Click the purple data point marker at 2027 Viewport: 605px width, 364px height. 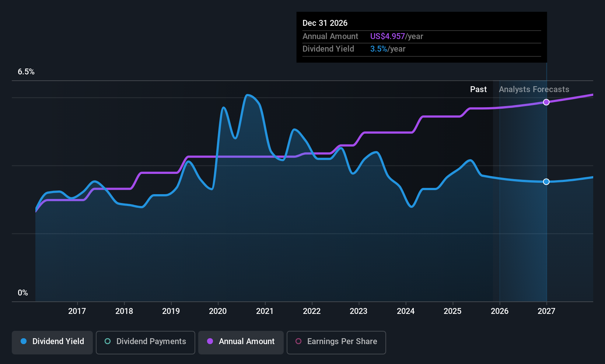546,102
